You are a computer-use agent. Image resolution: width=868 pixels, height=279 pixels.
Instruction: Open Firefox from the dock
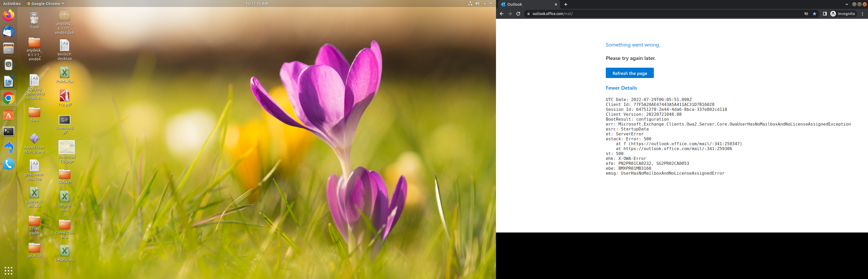(9, 15)
